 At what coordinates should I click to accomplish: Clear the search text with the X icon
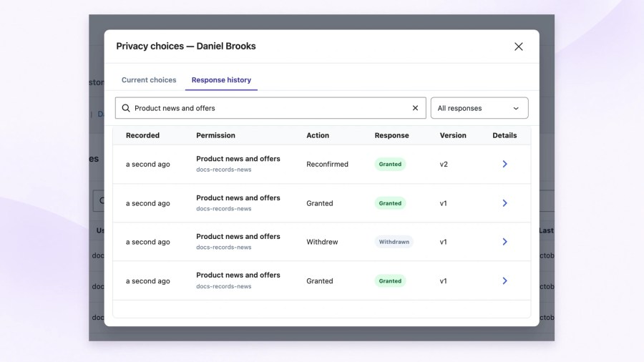pos(415,108)
